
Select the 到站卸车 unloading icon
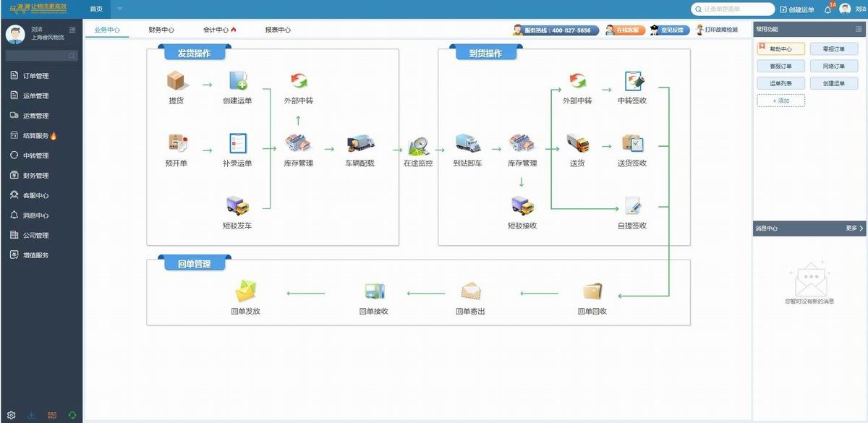[467, 144]
